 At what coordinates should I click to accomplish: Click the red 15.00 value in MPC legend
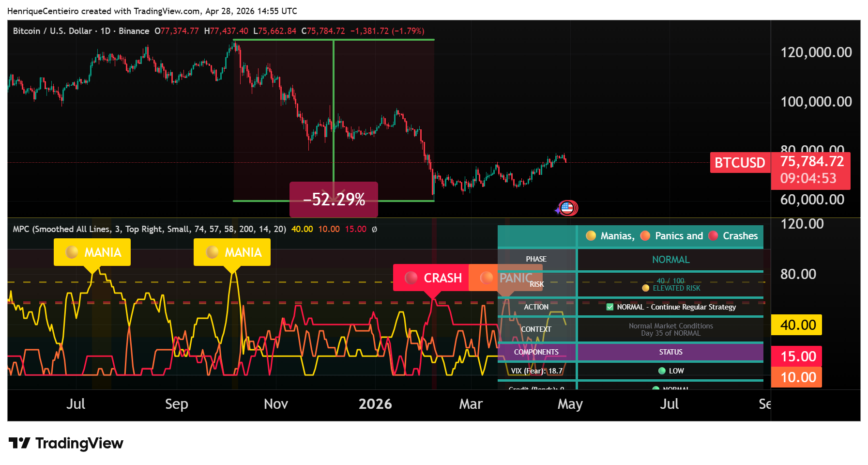tap(355, 229)
